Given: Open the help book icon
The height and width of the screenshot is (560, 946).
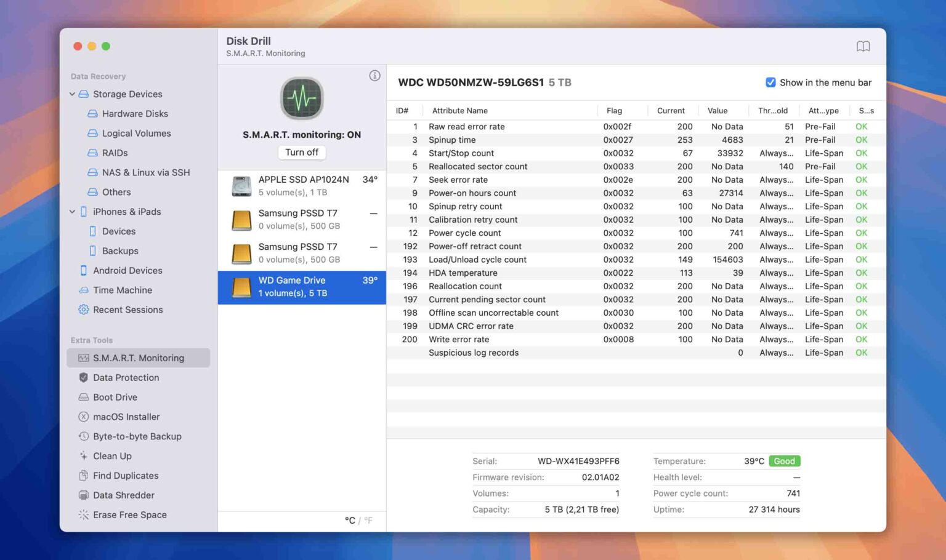Looking at the screenshot, I should 863,46.
